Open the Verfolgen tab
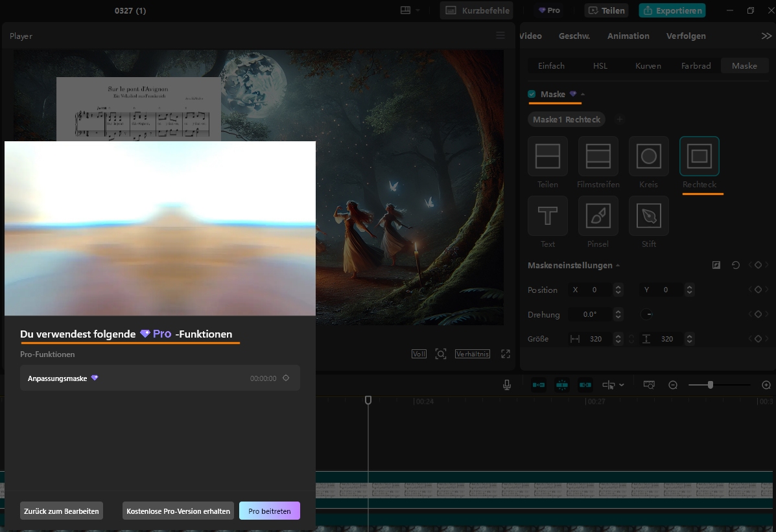This screenshot has width=776, height=532. point(686,36)
